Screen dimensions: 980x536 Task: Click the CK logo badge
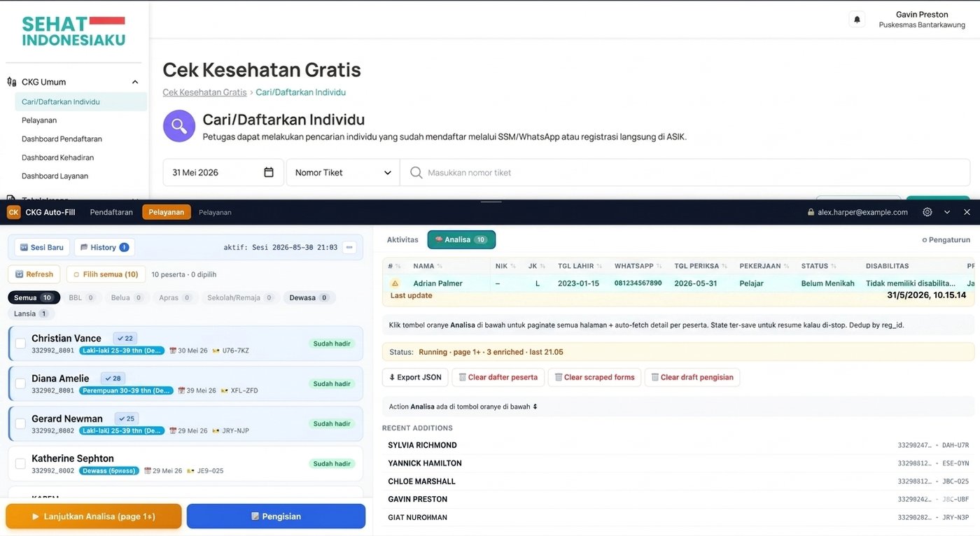14,212
